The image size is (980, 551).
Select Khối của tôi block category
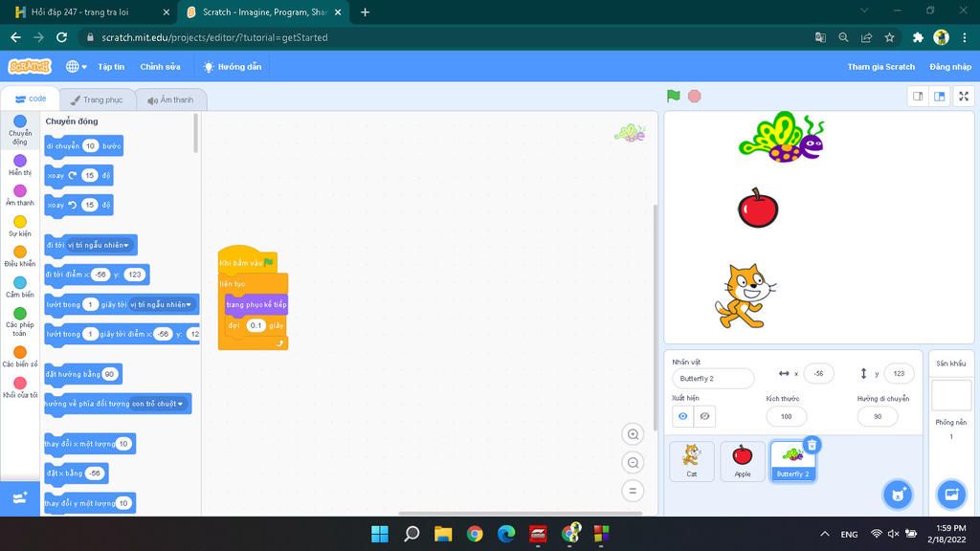(x=20, y=387)
